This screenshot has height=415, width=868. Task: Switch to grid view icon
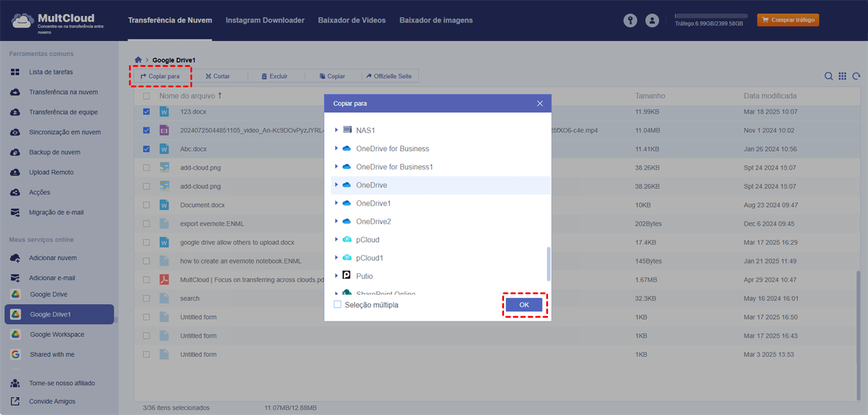click(842, 76)
